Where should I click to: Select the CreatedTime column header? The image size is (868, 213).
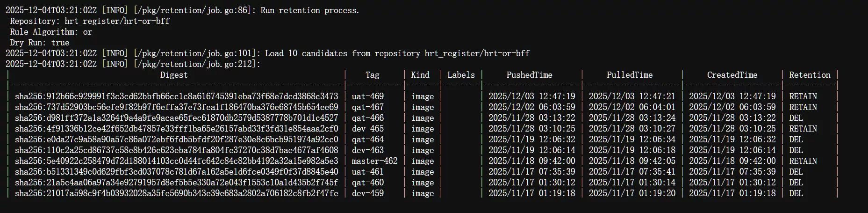(732, 75)
